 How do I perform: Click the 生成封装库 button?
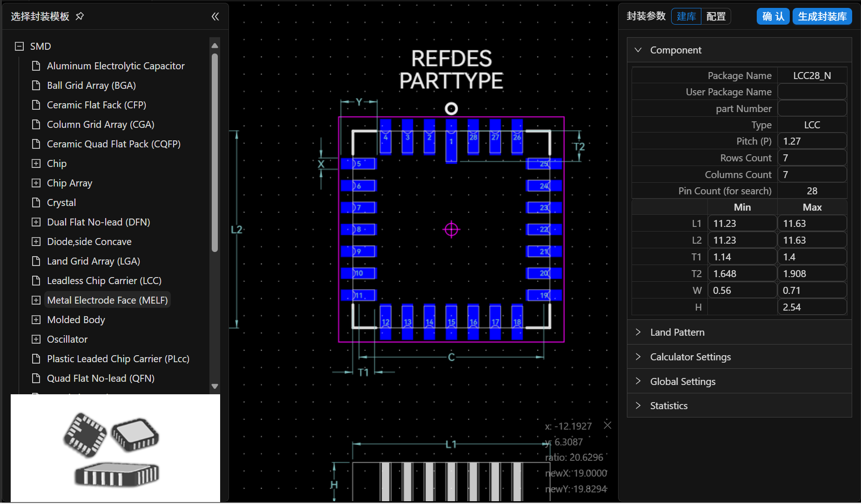822,16
